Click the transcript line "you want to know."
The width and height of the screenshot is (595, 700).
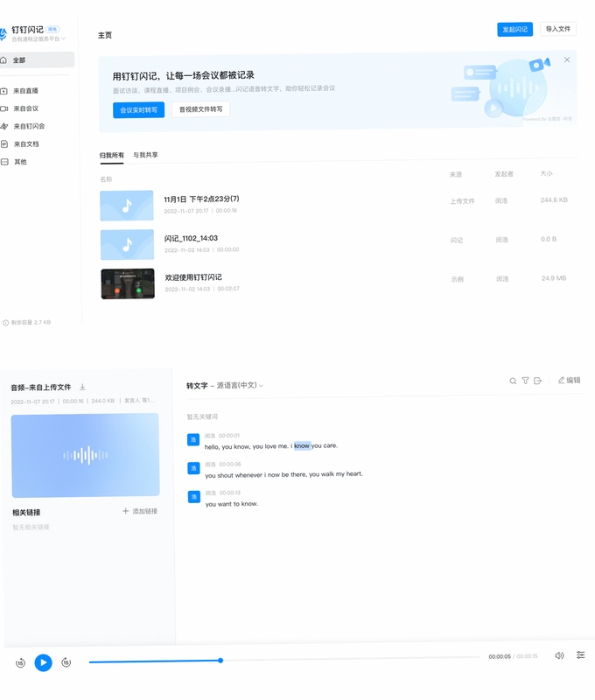tap(232, 504)
